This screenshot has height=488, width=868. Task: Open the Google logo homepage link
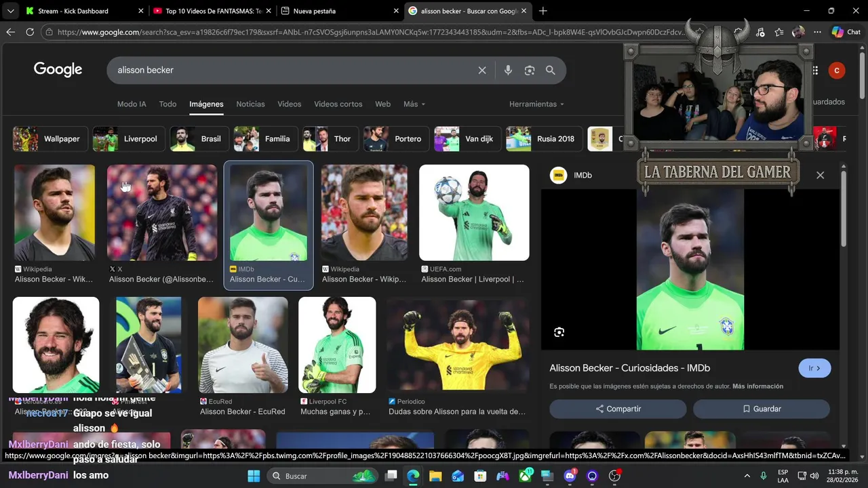coord(58,69)
